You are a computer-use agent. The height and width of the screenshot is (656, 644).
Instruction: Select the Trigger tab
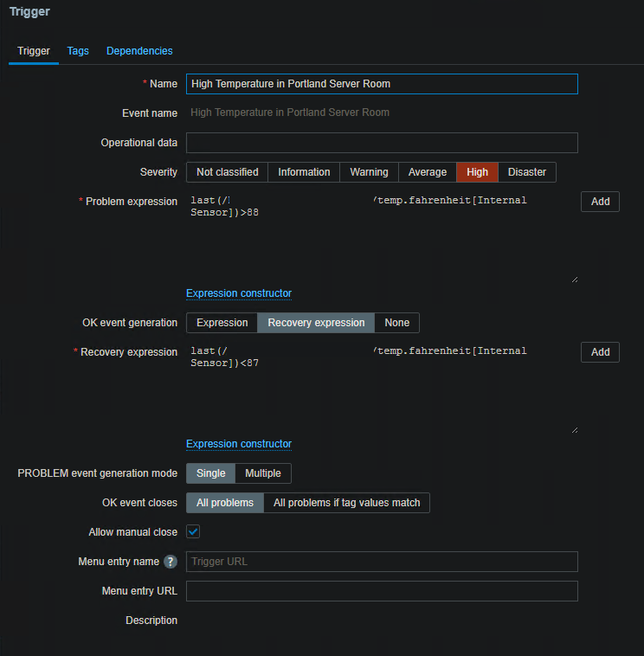pos(34,51)
